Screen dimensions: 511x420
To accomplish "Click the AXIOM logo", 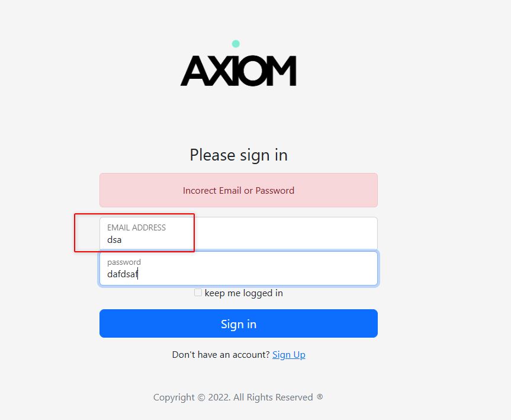I will 238,71.
